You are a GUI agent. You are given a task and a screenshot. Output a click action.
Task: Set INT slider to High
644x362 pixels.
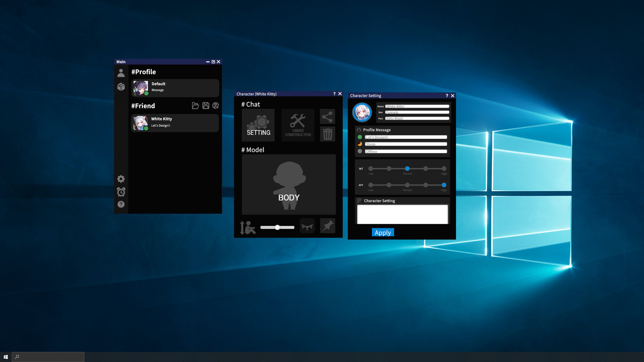point(444,169)
